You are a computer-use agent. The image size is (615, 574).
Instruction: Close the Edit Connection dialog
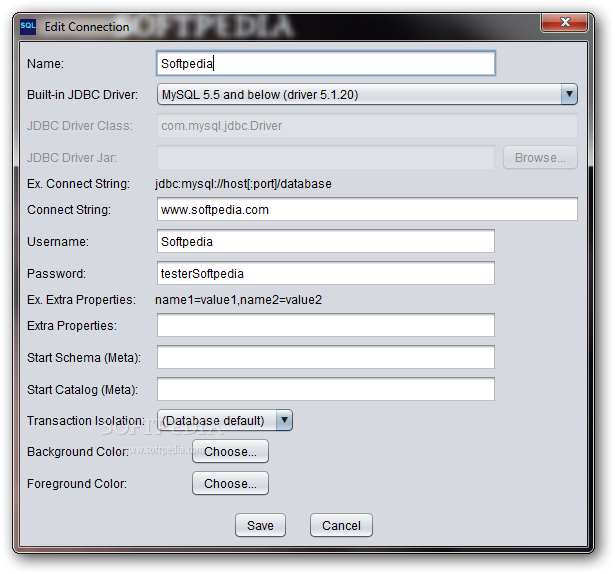pos(564,22)
